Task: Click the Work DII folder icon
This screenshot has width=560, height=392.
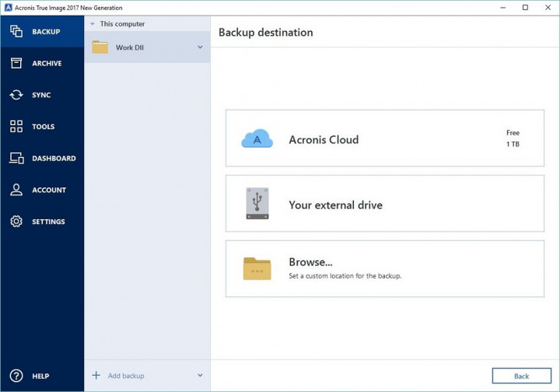Action: point(100,47)
